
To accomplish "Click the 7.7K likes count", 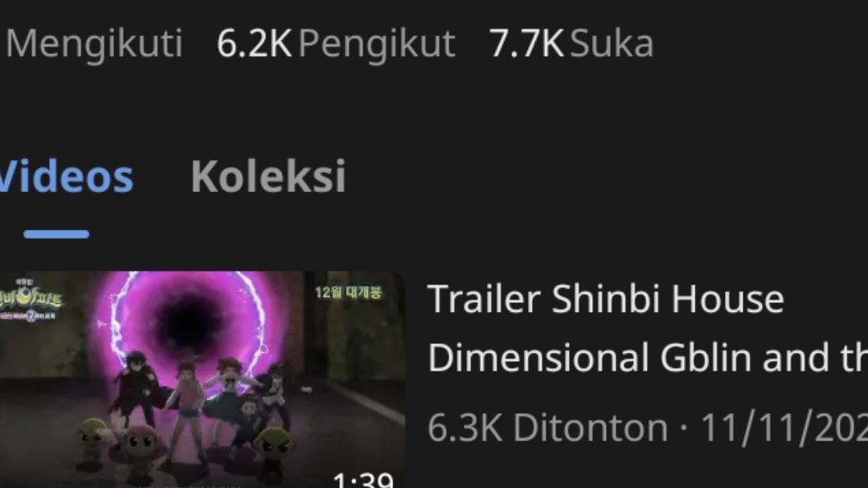I will [x=526, y=43].
